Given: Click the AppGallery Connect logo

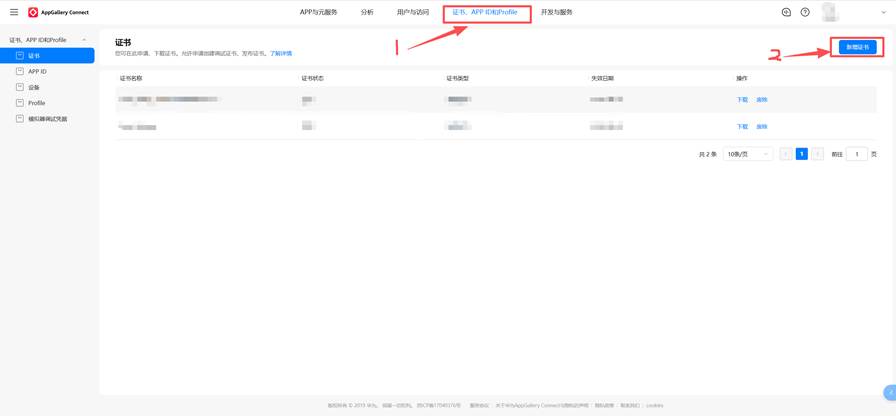Looking at the screenshot, I should [33, 13].
